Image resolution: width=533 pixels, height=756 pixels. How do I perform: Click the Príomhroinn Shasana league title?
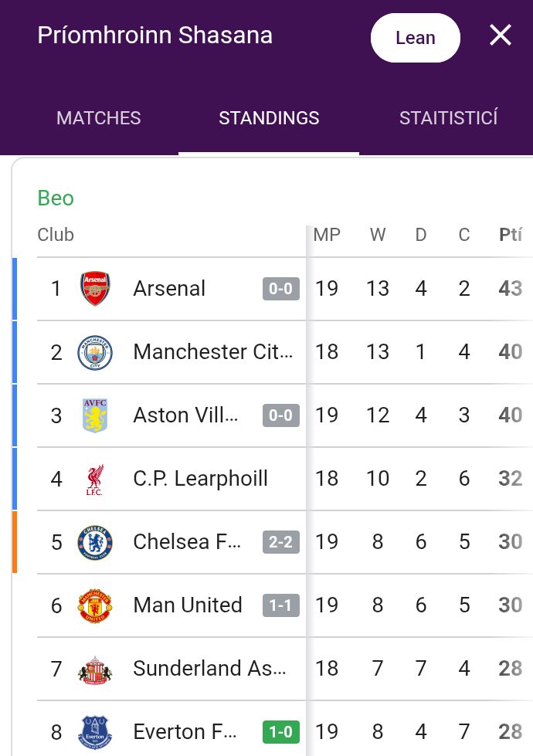click(x=154, y=36)
